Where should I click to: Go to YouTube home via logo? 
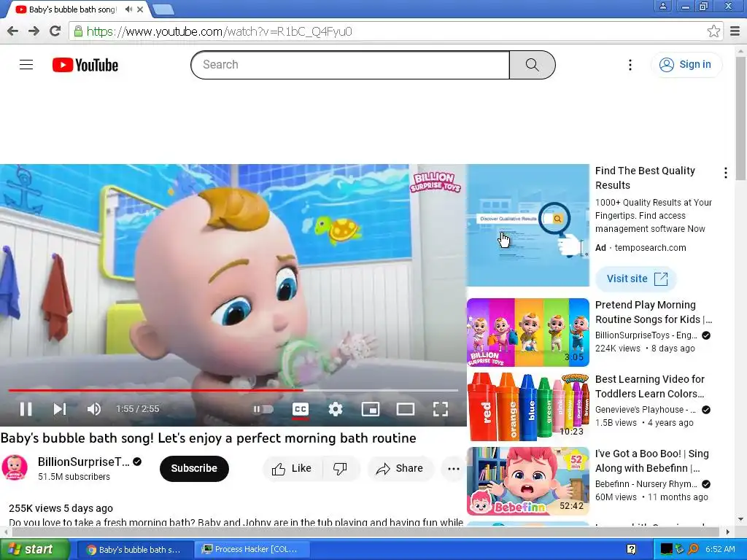click(85, 65)
